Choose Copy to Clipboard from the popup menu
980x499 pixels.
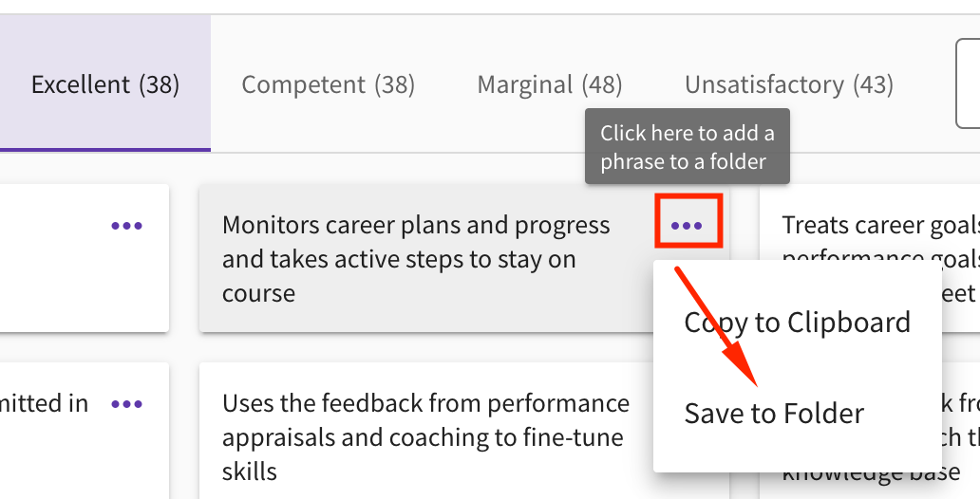pos(797,323)
